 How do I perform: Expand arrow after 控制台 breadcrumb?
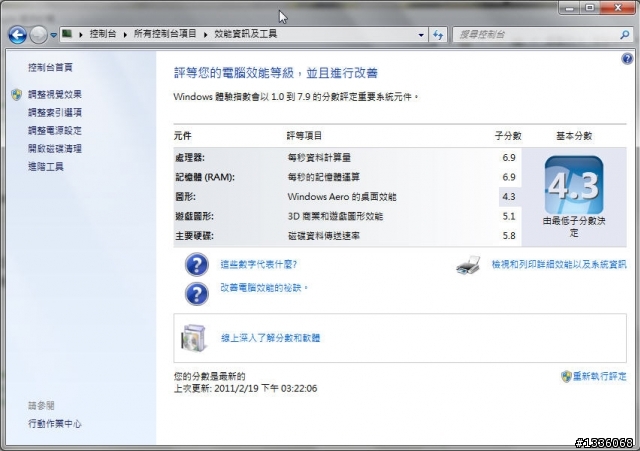click(x=125, y=34)
